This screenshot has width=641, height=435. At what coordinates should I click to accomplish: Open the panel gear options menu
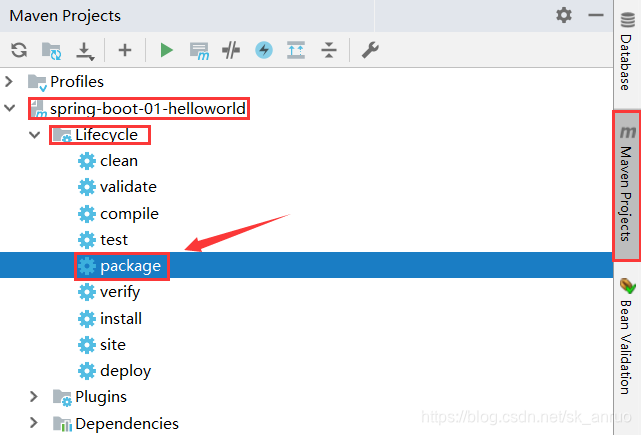pyautogui.click(x=564, y=15)
